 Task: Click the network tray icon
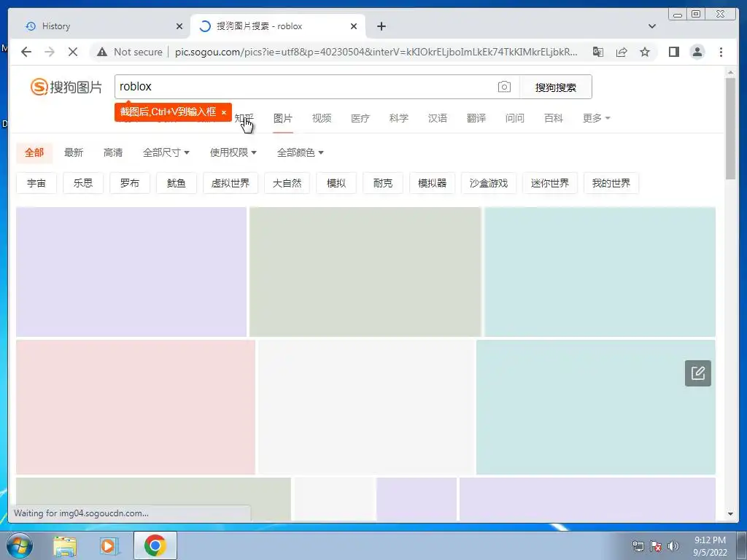(638, 545)
